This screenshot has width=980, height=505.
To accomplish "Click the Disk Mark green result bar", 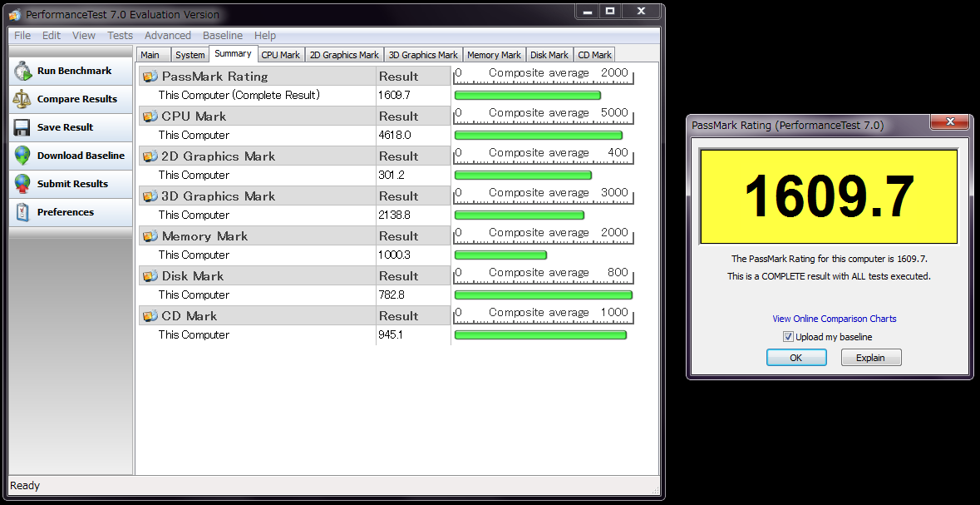I will click(543, 295).
